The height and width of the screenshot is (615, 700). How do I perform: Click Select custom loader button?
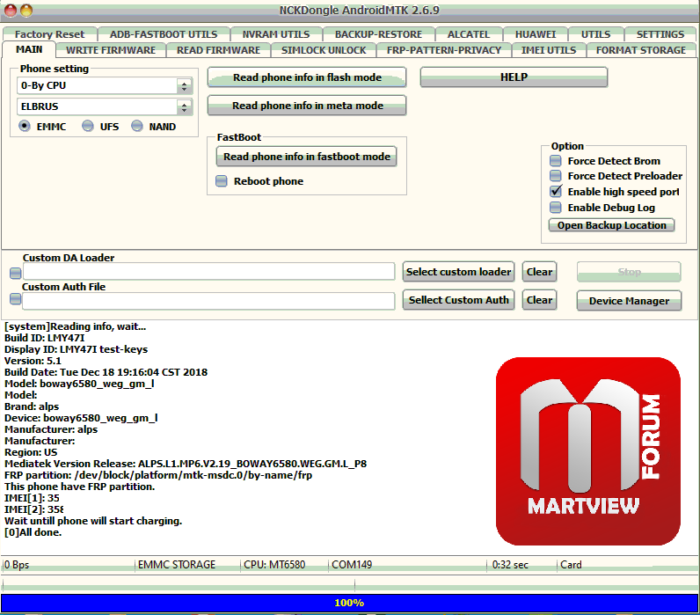458,272
